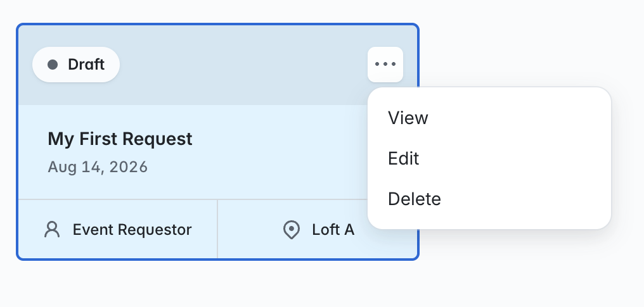
Task: Click the Loft A cell left of pin
Action: (250, 230)
